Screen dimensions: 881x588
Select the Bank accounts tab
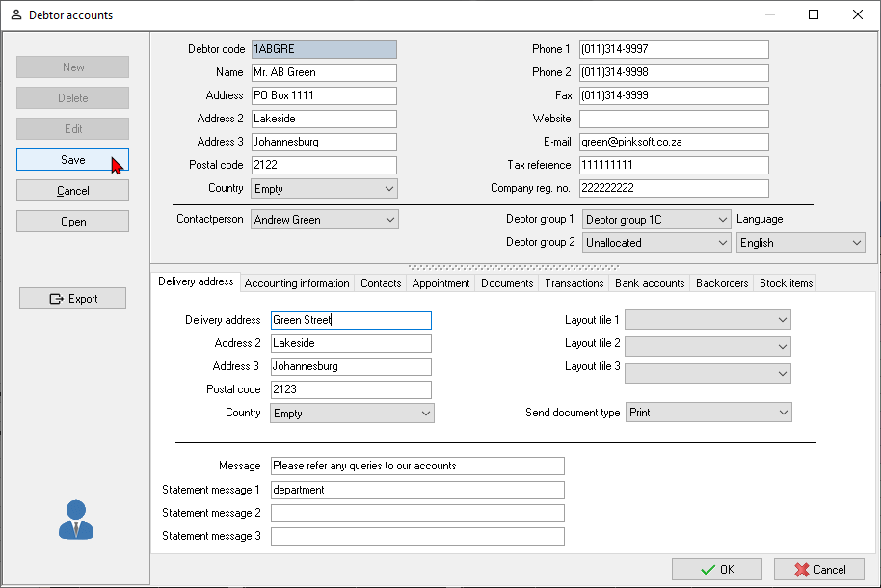[x=649, y=283]
